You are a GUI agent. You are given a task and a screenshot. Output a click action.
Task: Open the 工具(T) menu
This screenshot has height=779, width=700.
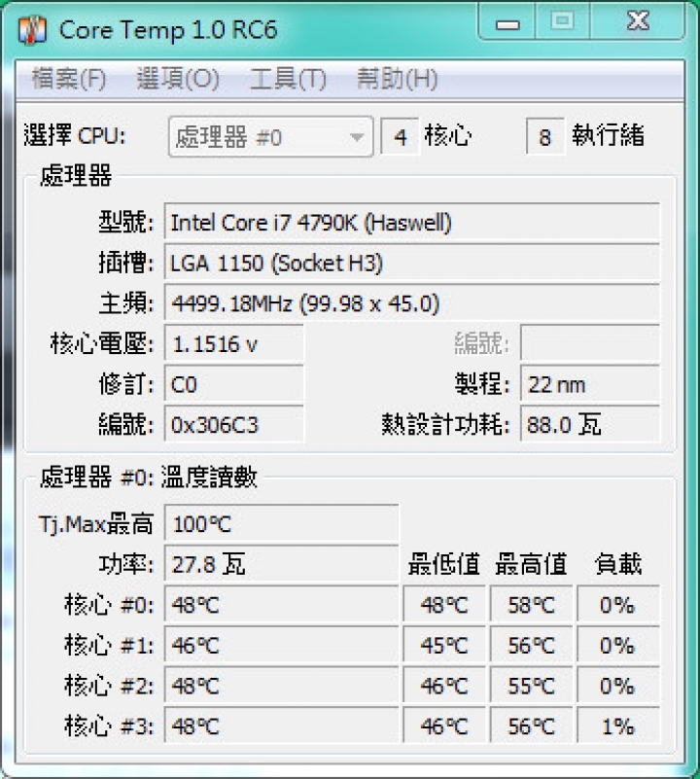coord(288,79)
